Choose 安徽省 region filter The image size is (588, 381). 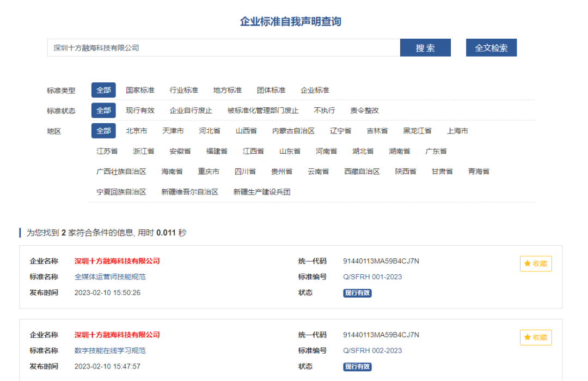coord(180,151)
